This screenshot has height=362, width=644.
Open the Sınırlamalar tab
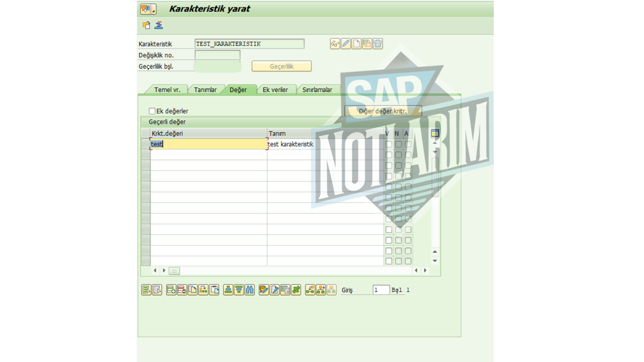pyautogui.click(x=317, y=90)
